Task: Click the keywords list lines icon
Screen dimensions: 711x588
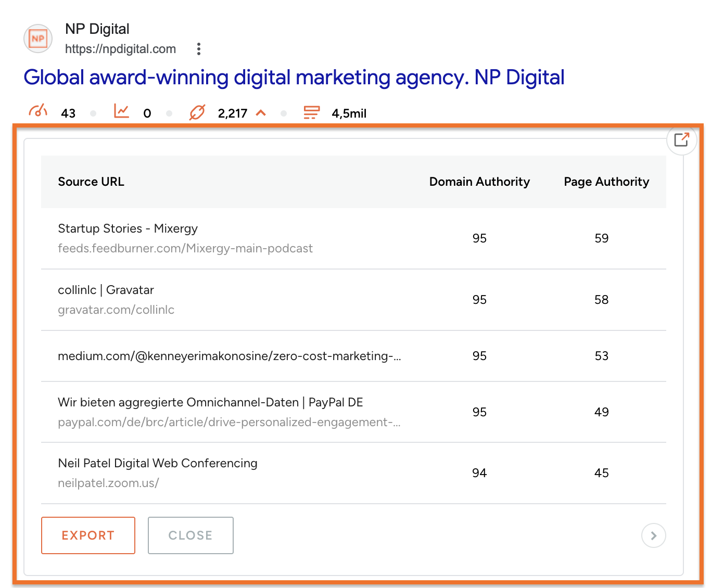Action: click(311, 112)
